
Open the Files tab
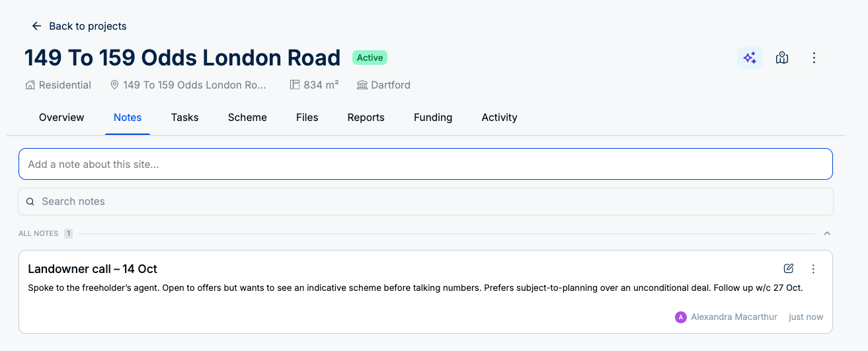click(x=307, y=118)
